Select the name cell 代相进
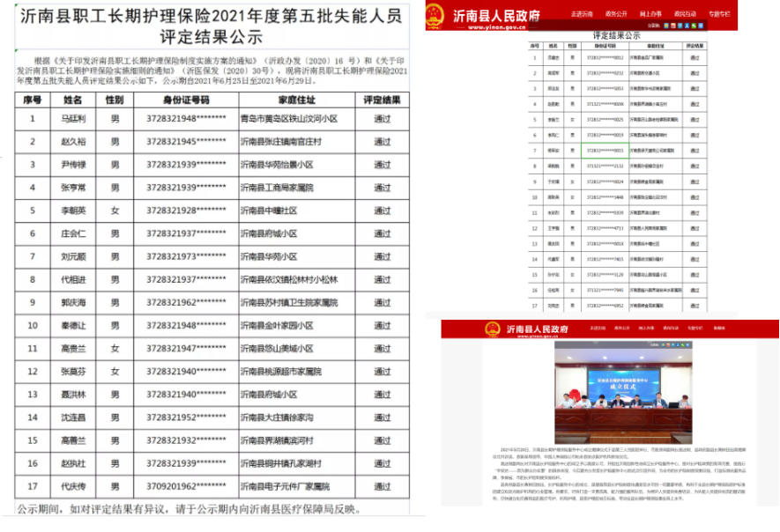This screenshot has height=532, width=780. [73, 280]
